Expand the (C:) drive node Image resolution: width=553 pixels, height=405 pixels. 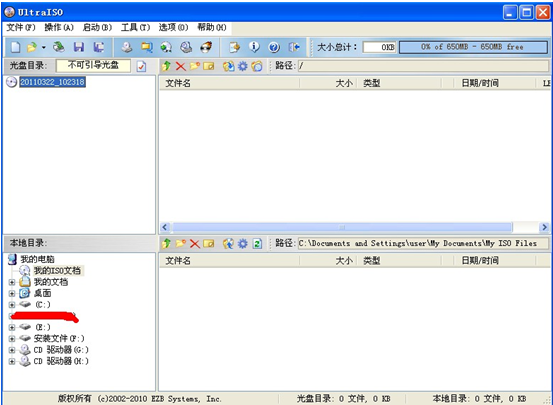click(x=12, y=304)
